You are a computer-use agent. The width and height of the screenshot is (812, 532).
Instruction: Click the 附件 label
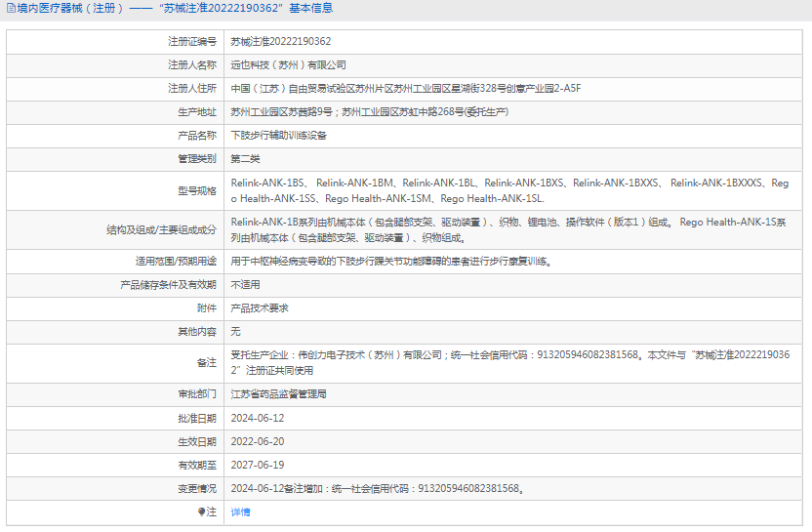point(207,308)
